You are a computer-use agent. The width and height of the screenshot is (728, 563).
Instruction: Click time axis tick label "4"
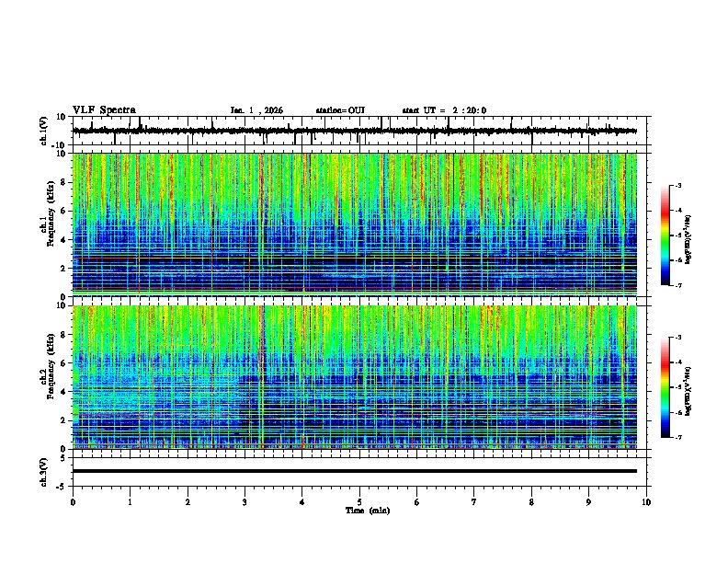(x=302, y=502)
